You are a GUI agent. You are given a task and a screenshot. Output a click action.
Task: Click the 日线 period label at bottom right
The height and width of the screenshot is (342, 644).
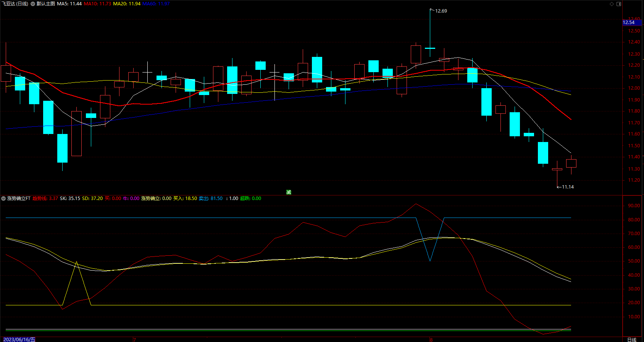[x=632, y=339]
